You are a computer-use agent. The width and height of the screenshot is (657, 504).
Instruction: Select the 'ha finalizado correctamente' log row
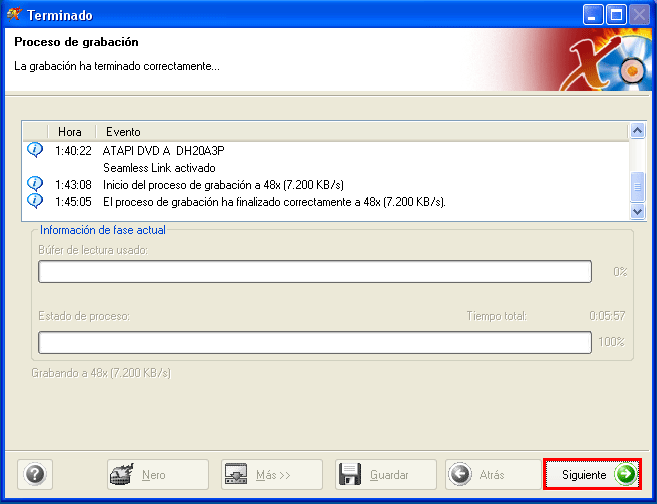(326, 202)
